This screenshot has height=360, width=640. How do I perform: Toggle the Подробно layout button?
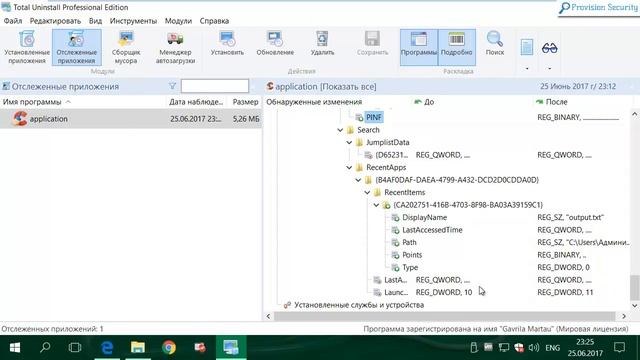click(x=456, y=47)
